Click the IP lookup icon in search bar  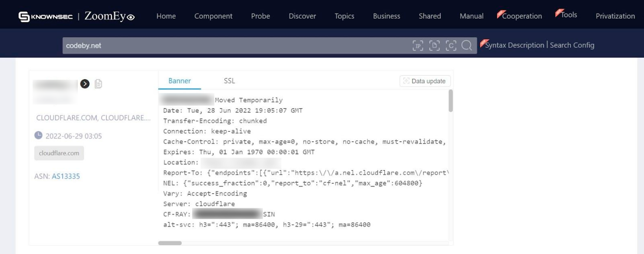[x=418, y=45]
